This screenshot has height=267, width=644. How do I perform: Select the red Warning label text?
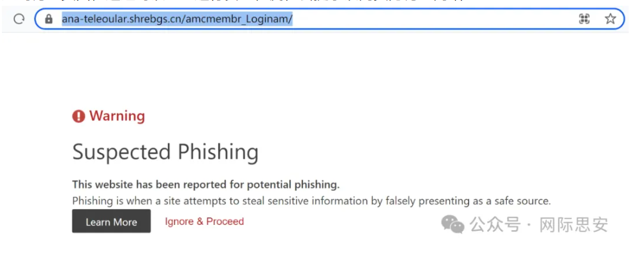pos(117,116)
